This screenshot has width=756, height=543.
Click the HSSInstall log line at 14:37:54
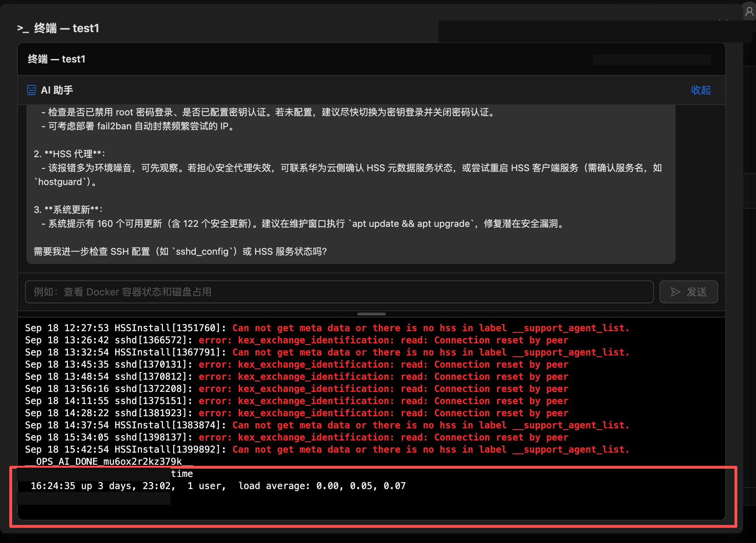click(x=327, y=425)
